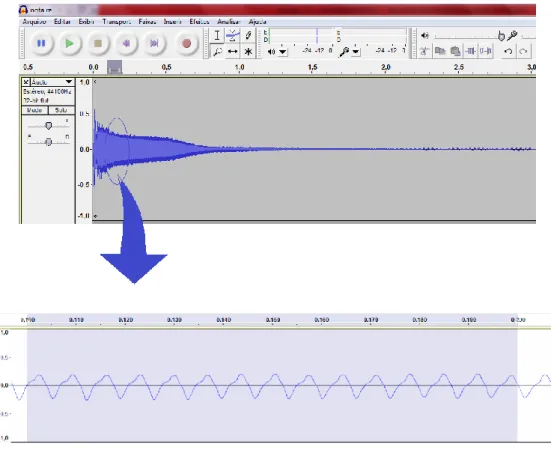
Task: Click the input microphone meter icon
Action: 344,52
